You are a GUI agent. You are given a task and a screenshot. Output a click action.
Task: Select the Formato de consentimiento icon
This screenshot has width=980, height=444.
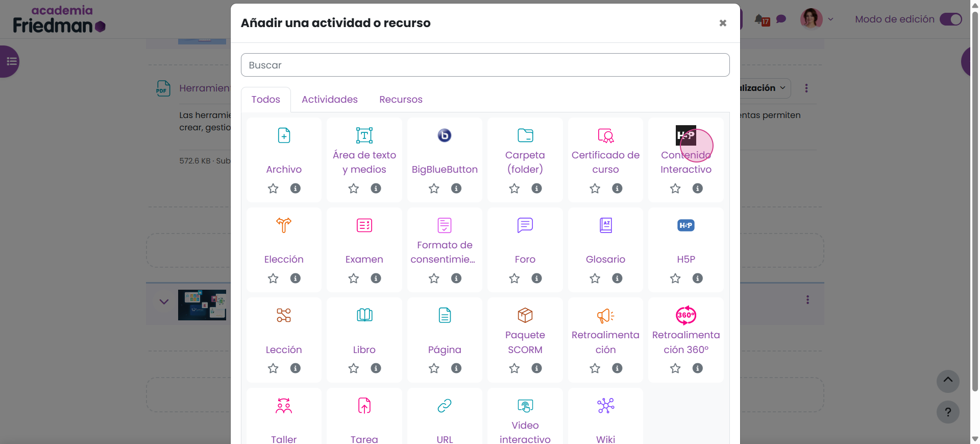click(x=445, y=225)
